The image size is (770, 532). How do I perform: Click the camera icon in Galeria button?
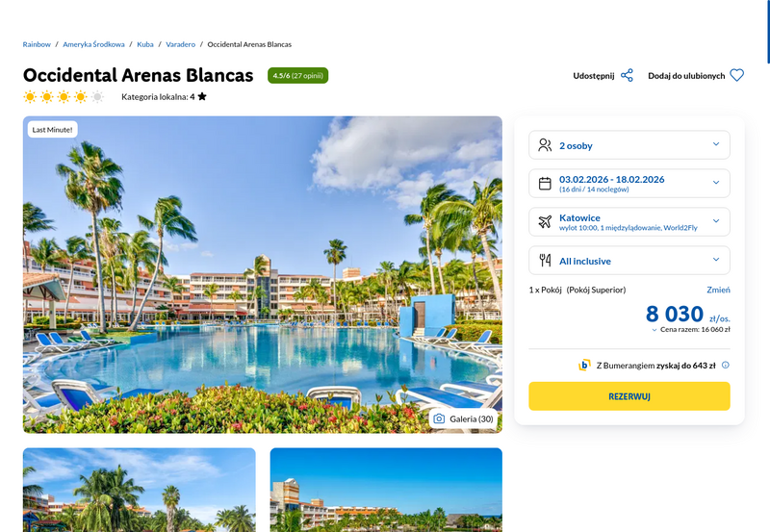pyautogui.click(x=439, y=418)
